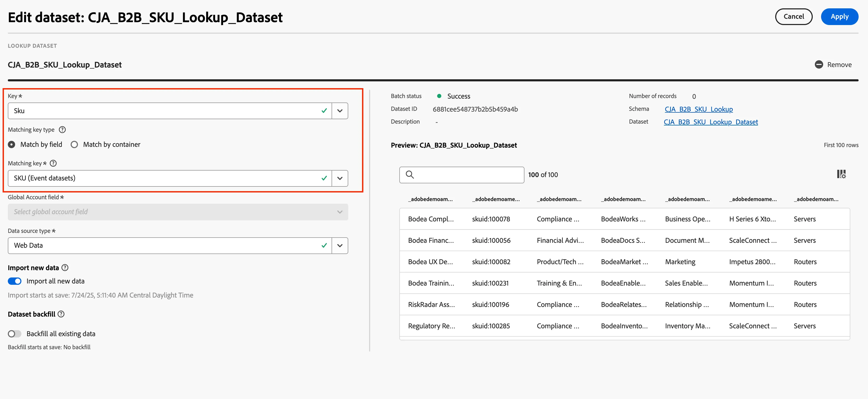Click cell skuid:100285

click(x=491, y=326)
